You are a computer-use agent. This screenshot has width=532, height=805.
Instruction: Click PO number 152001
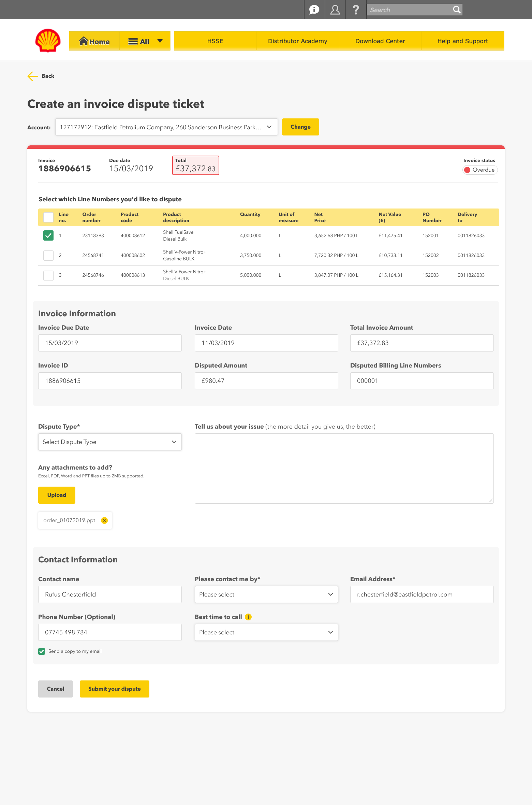click(430, 236)
